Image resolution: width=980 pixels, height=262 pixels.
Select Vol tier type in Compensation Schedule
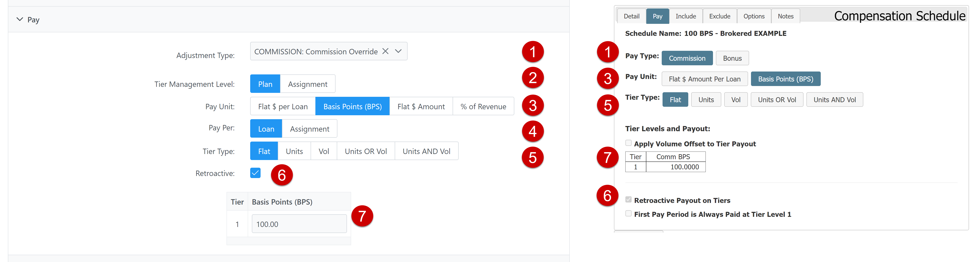(736, 100)
